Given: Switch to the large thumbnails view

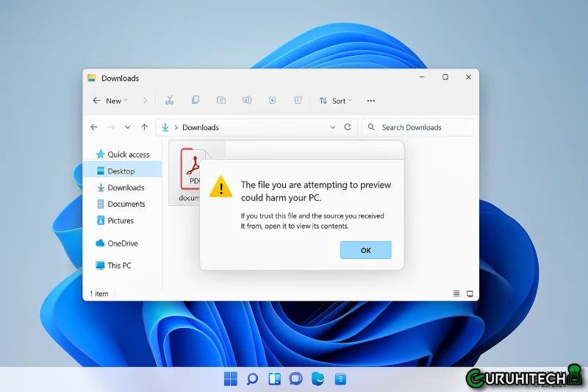Looking at the screenshot, I should pyautogui.click(x=470, y=293).
